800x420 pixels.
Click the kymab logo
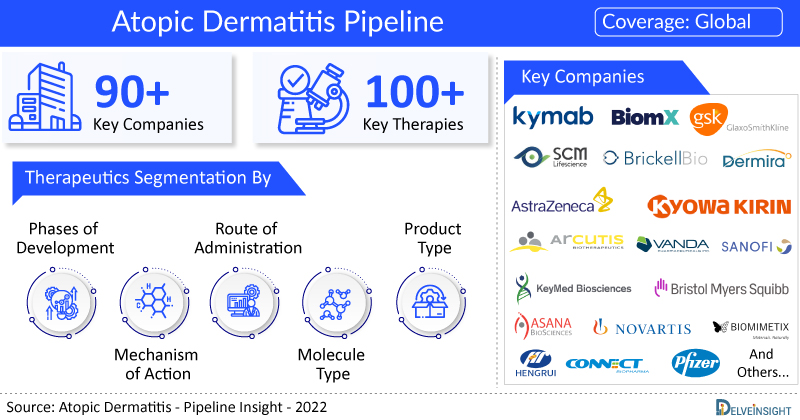click(553, 117)
